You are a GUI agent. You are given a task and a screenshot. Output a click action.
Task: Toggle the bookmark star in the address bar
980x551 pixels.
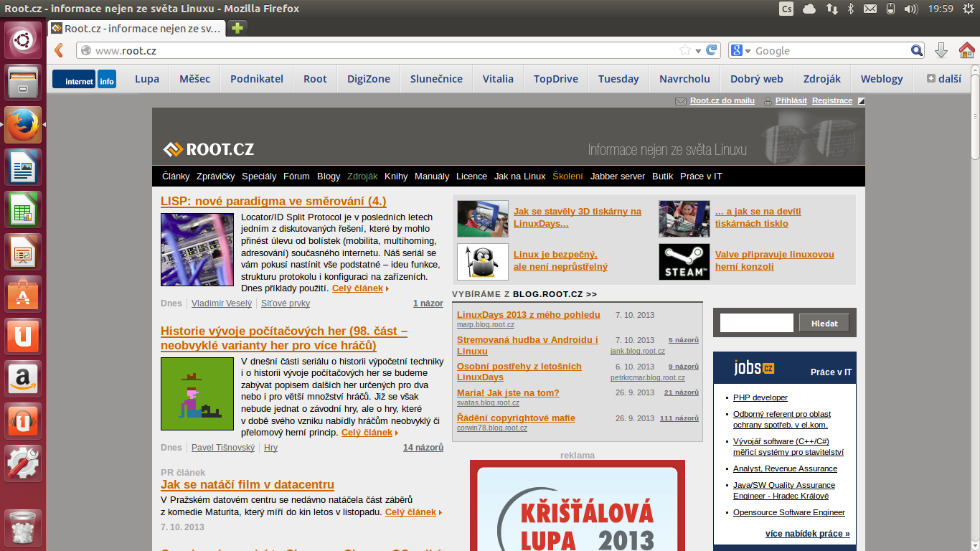[685, 51]
